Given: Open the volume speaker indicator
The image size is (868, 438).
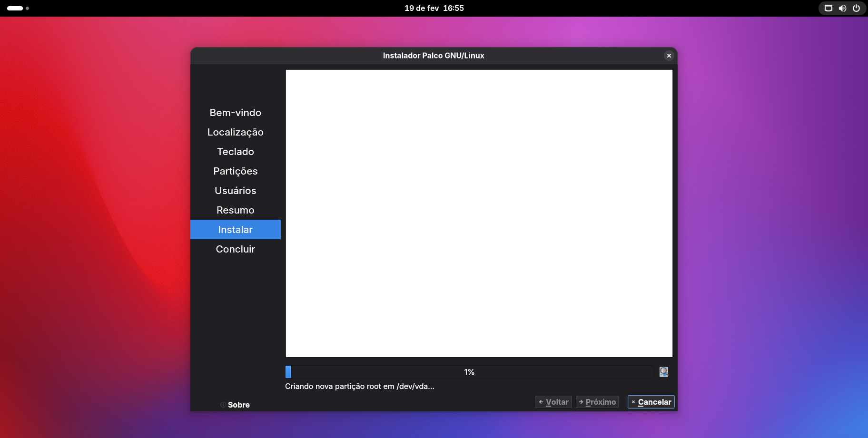Looking at the screenshot, I should click(x=842, y=8).
